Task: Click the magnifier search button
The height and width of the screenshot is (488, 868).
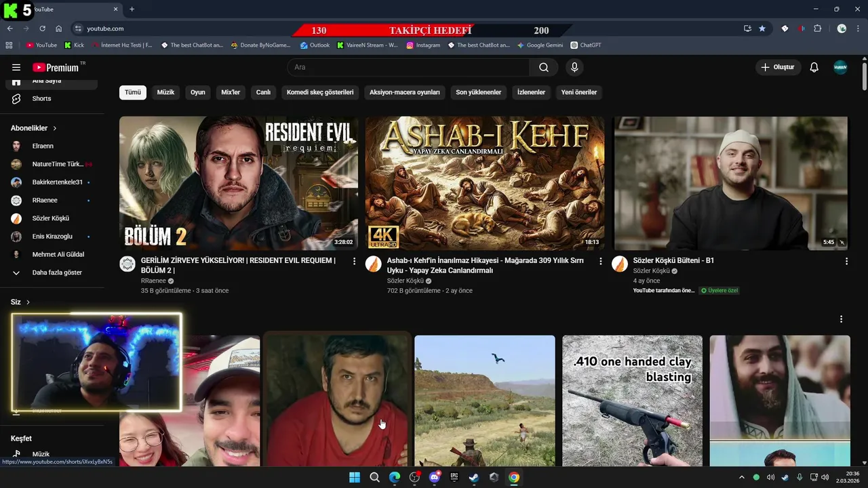Action: tap(544, 67)
